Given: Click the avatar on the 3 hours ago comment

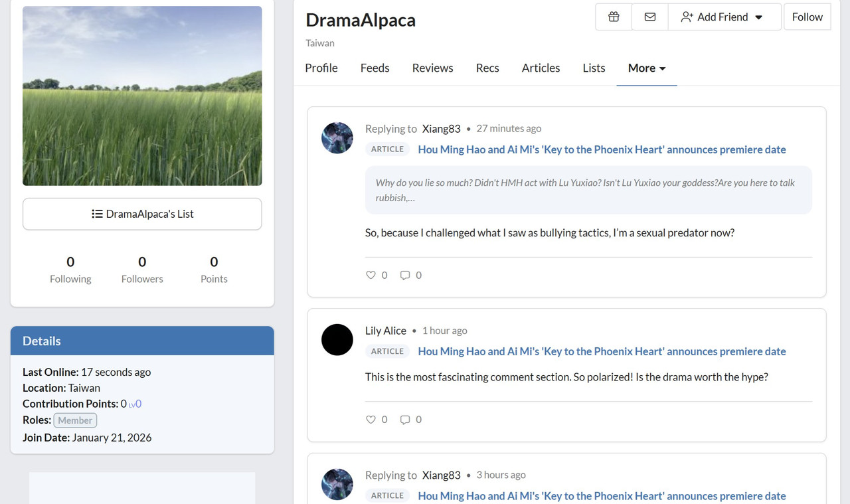Looking at the screenshot, I should point(337,485).
